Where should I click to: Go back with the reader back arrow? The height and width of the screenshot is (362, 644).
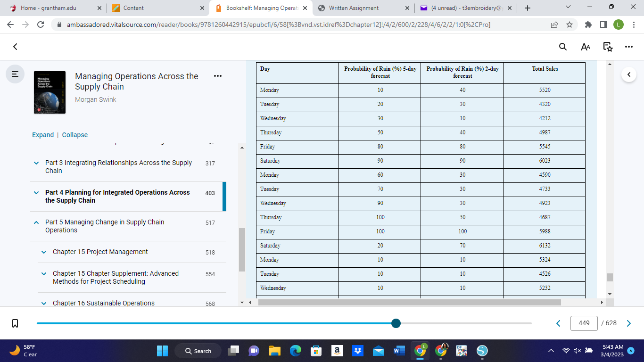pyautogui.click(x=15, y=47)
